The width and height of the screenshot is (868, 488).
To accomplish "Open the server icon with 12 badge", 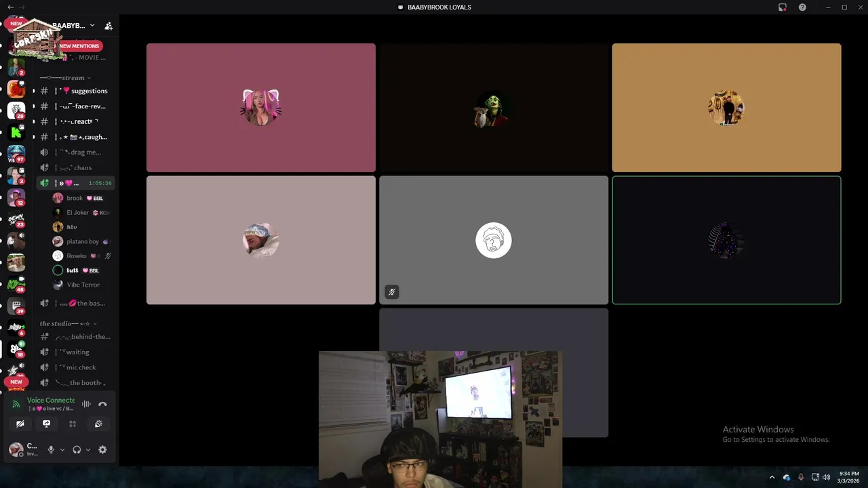I will pos(16,197).
